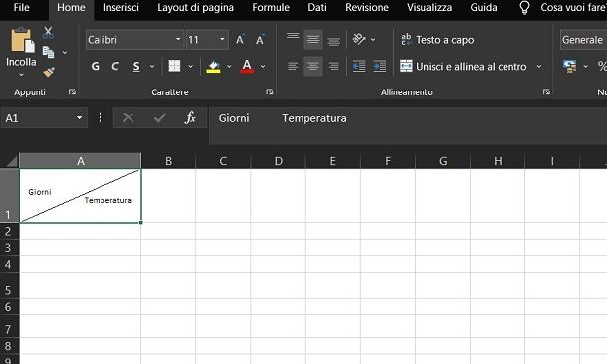Switch to the Inserisci tab
Viewport: 607px width, 364px height.
click(x=121, y=7)
